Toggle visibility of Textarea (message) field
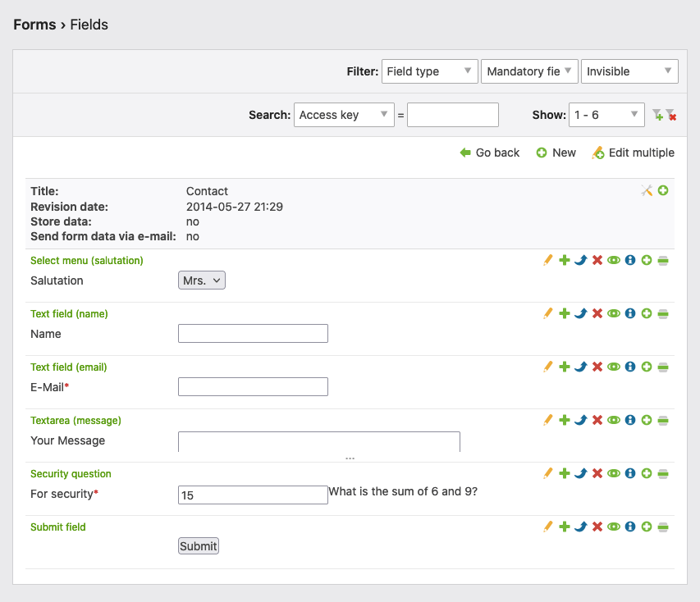The image size is (700, 602). [x=614, y=420]
